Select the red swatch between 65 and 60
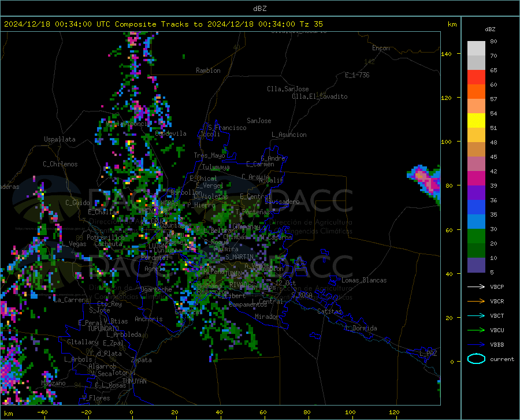This screenshot has width=520, height=420. (x=476, y=77)
